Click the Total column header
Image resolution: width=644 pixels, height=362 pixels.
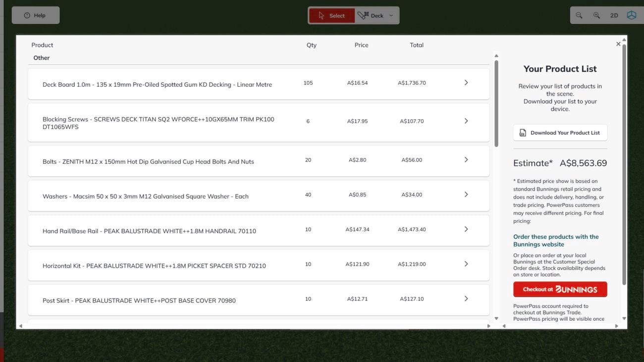coord(417,45)
